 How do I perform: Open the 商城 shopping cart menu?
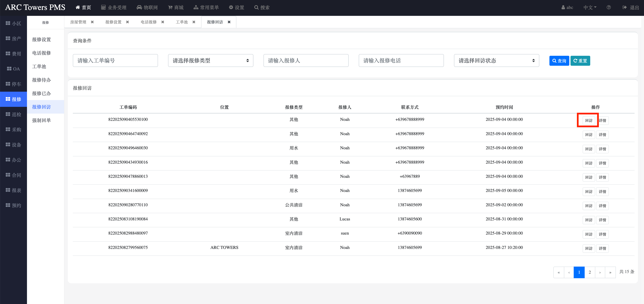point(175,7)
